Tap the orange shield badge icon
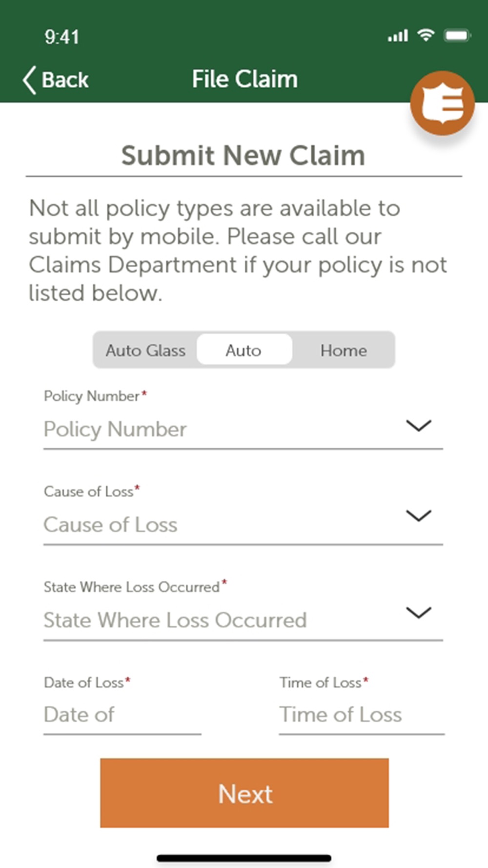This screenshot has height=868, width=488. pyautogui.click(x=442, y=103)
